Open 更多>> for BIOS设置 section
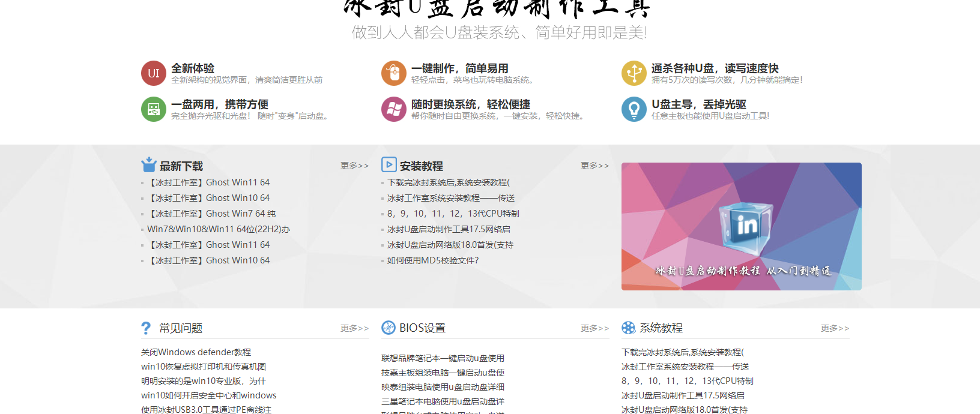The height and width of the screenshot is (414, 980). pos(595,328)
